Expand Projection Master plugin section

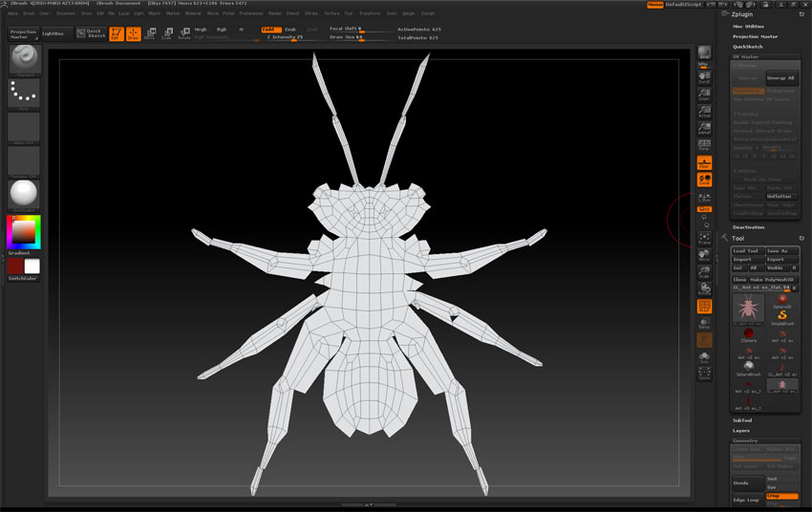click(755, 36)
